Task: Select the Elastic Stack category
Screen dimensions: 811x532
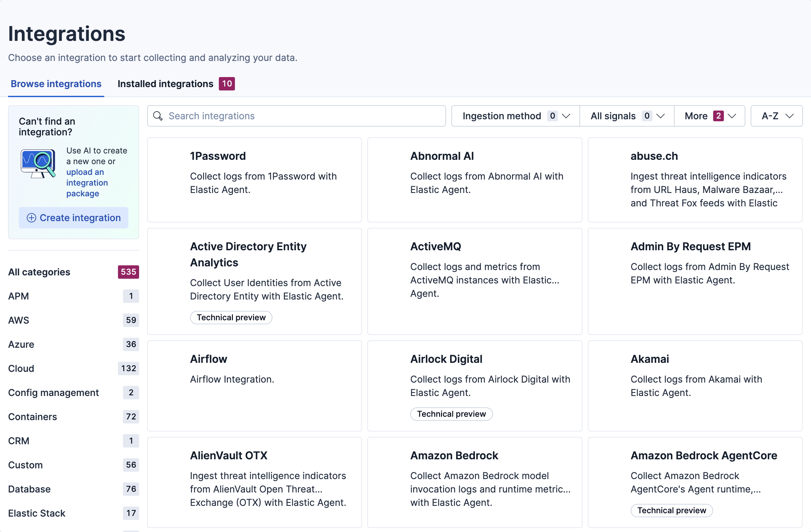Action: pos(74,513)
